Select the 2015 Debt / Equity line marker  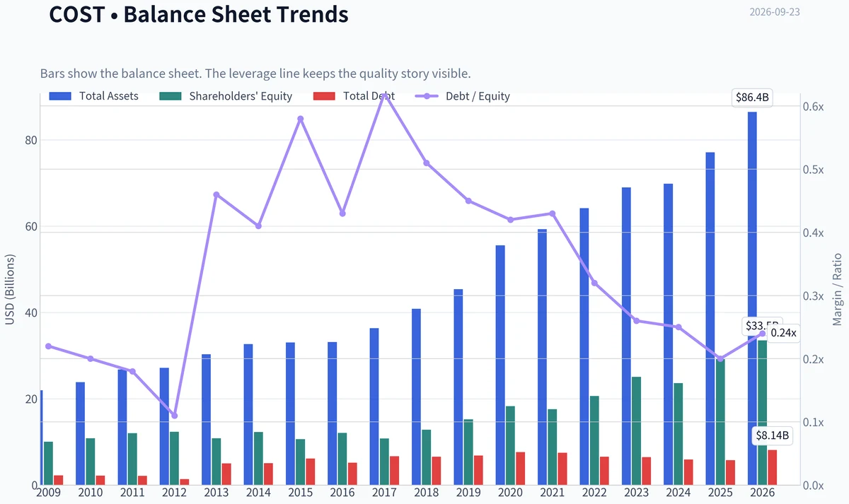click(301, 119)
